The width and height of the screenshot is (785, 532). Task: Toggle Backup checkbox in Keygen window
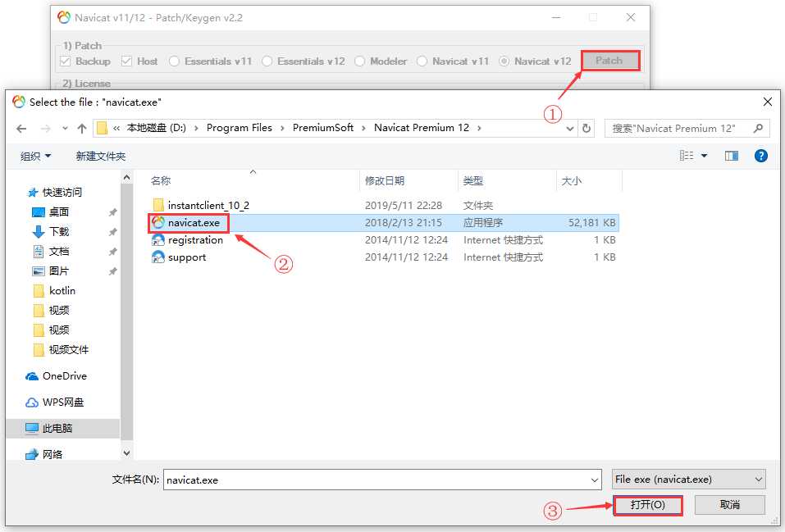[x=65, y=61]
